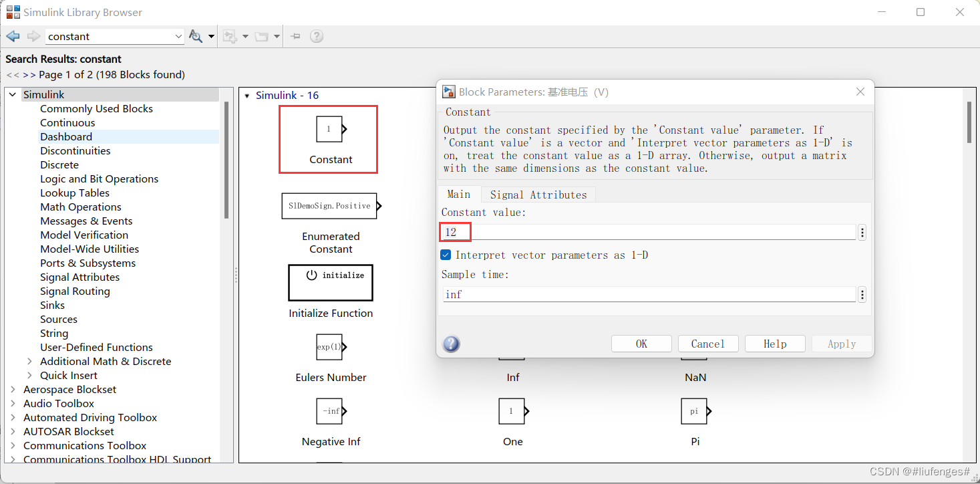Screen dimensions: 980x484
Task: Open the Sample time more-options menu button
Action: pyautogui.click(x=862, y=294)
